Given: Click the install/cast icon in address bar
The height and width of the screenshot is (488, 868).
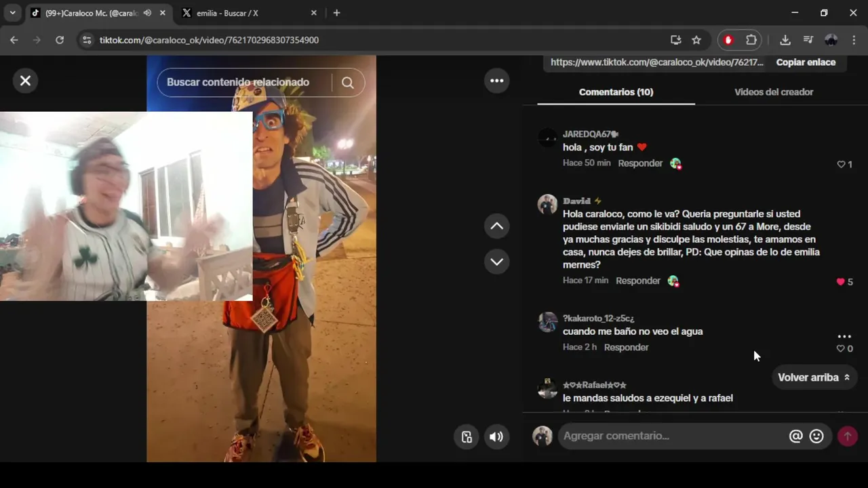Looking at the screenshot, I should pyautogui.click(x=675, y=40).
